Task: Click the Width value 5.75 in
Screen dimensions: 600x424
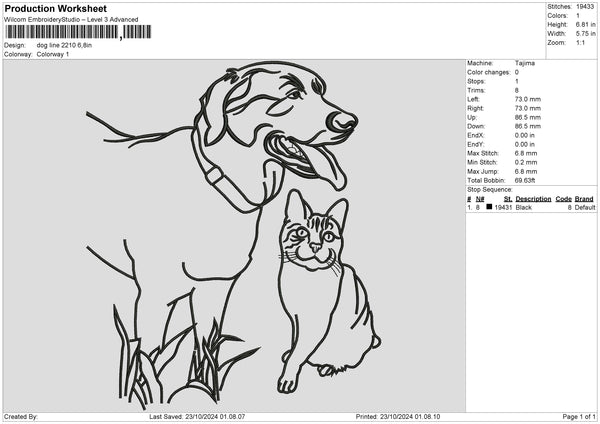Action: pyautogui.click(x=585, y=34)
